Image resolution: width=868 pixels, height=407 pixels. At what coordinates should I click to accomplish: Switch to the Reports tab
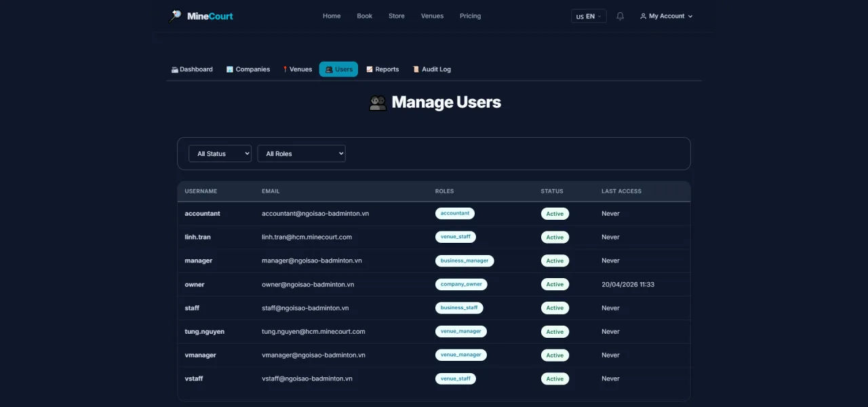[x=382, y=69]
